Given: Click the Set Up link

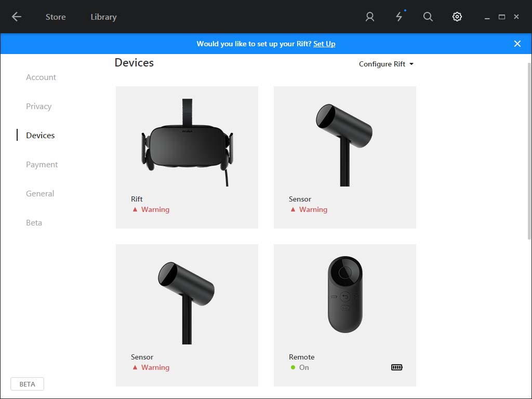Looking at the screenshot, I should coord(324,44).
